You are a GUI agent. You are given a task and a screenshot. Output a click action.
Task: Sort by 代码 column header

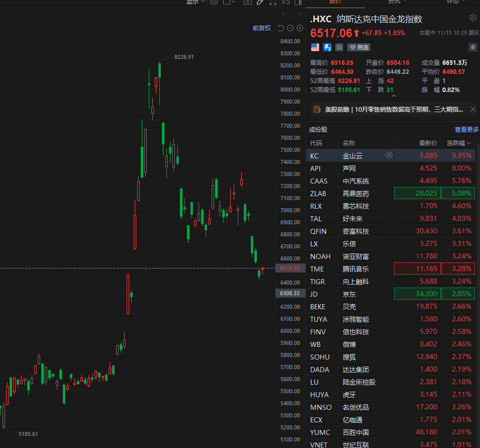coord(316,143)
